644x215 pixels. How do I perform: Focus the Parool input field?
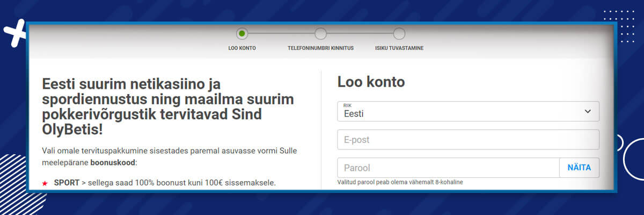[448, 168]
